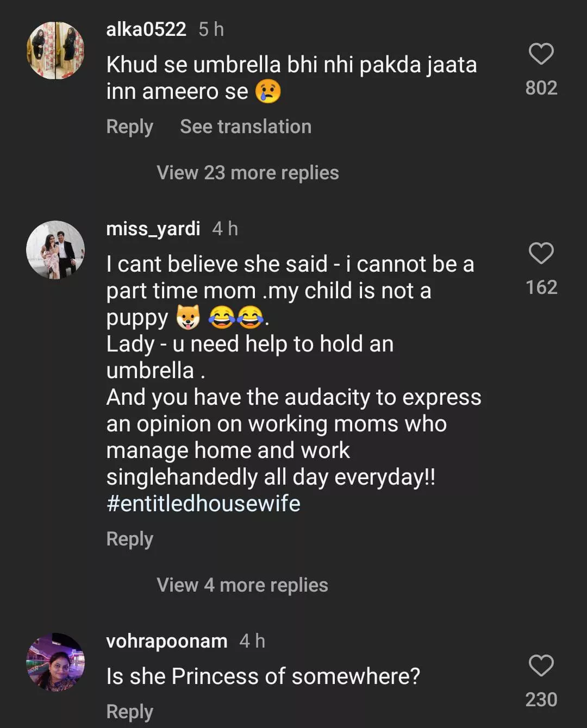Visit vohrapoonam username link
This screenshot has width=587, height=728.
point(166,641)
